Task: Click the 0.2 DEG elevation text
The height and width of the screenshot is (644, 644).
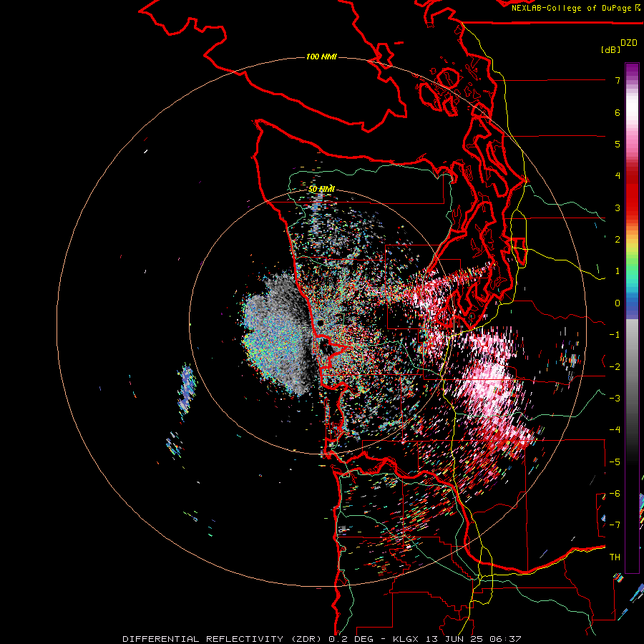Action: tap(351, 639)
